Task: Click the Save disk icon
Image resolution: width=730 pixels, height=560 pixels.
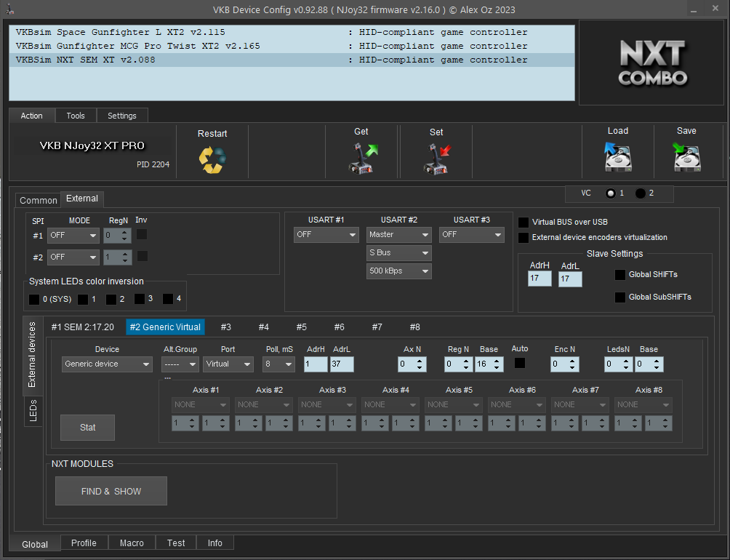Action: 686,157
